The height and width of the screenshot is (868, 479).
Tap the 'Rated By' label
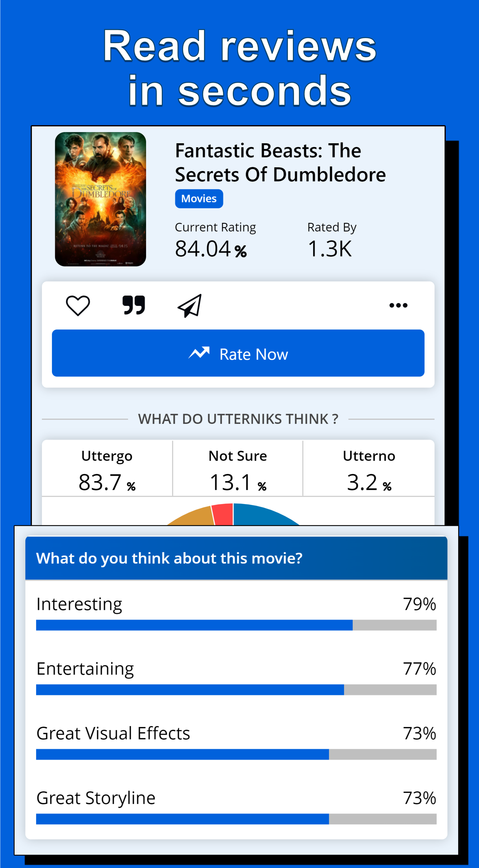332,227
